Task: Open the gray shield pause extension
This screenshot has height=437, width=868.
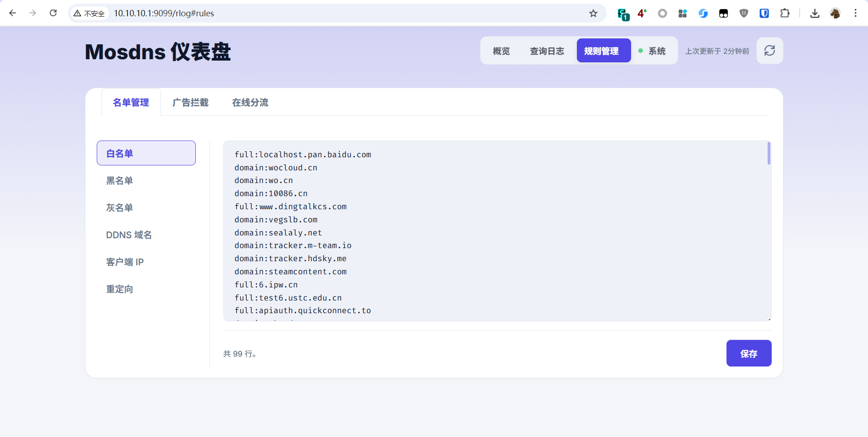Action: tap(744, 13)
